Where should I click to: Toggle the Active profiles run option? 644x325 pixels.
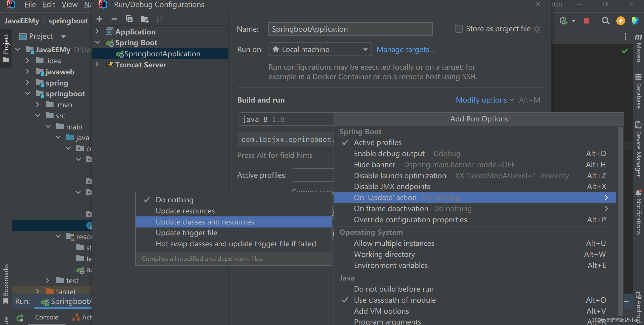pyautogui.click(x=378, y=143)
